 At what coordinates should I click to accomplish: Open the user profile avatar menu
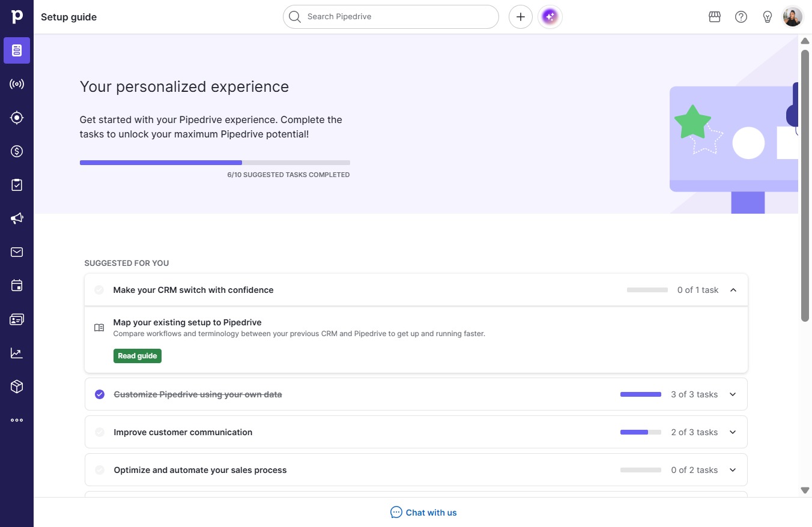(793, 17)
